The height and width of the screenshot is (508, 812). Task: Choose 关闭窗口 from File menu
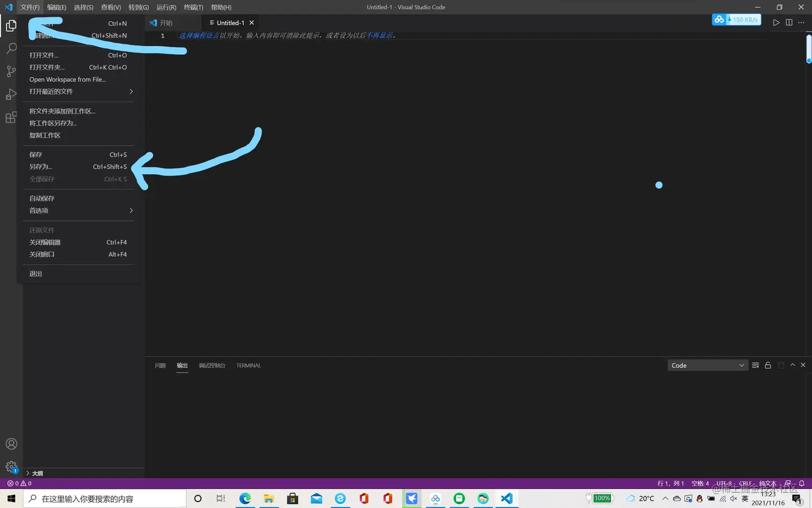tap(78, 254)
